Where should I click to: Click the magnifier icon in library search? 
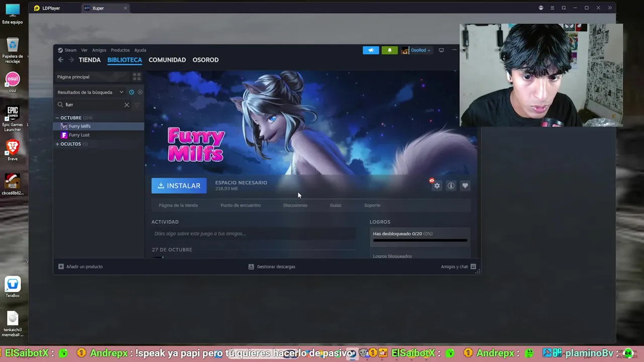(60, 105)
